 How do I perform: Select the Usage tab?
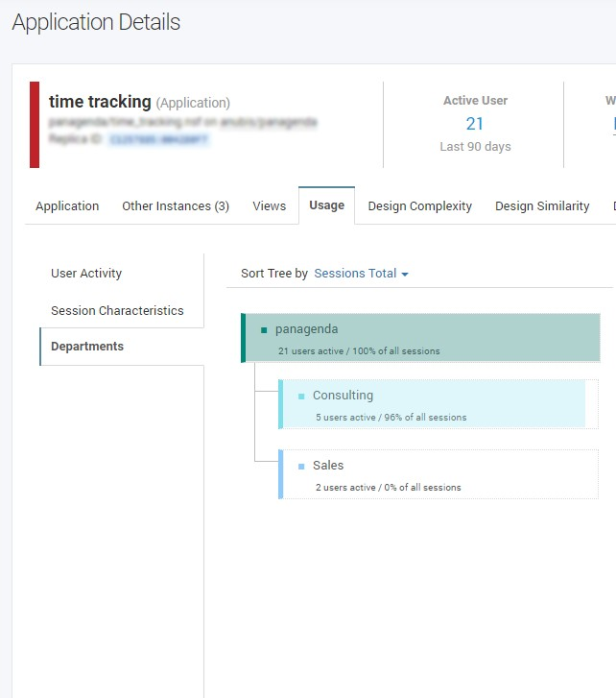click(326, 205)
